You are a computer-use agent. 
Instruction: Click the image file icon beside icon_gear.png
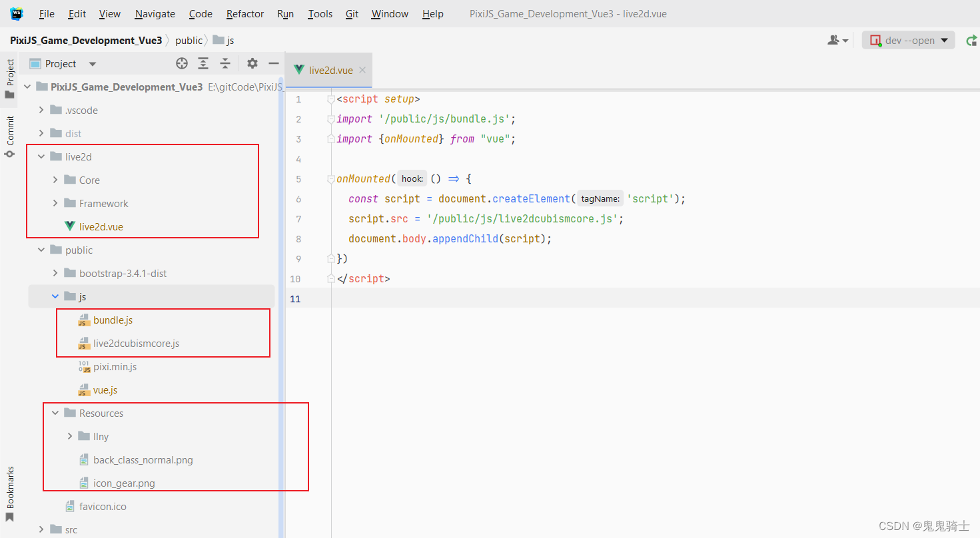tap(84, 483)
